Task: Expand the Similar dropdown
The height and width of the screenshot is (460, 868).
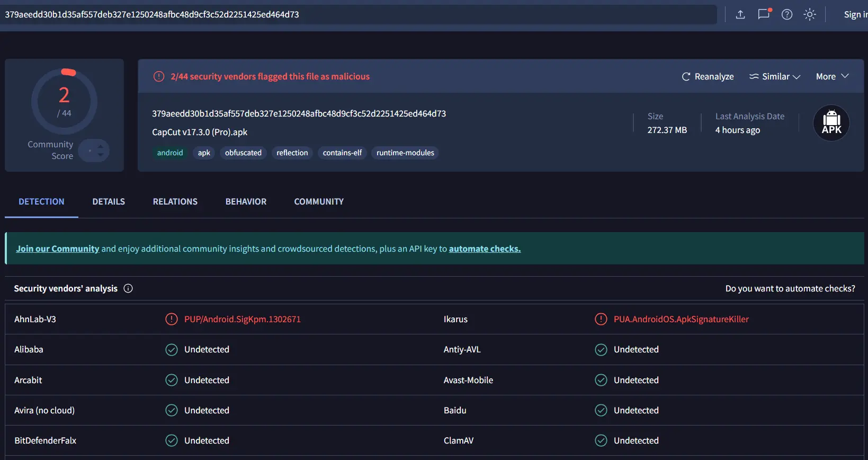Action: pyautogui.click(x=775, y=76)
